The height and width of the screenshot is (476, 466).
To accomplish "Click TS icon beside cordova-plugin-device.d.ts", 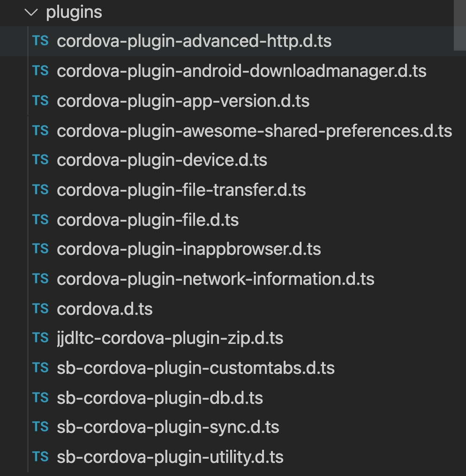I will (40, 160).
